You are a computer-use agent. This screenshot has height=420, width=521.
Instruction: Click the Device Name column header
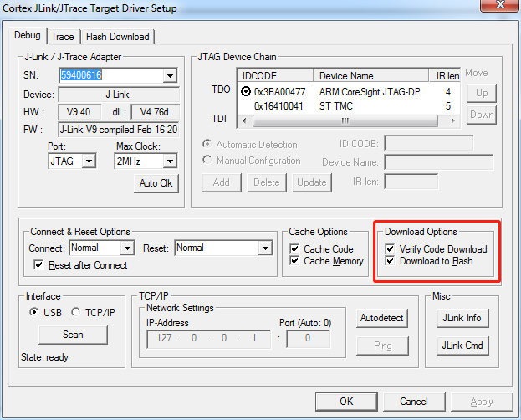[x=370, y=76]
